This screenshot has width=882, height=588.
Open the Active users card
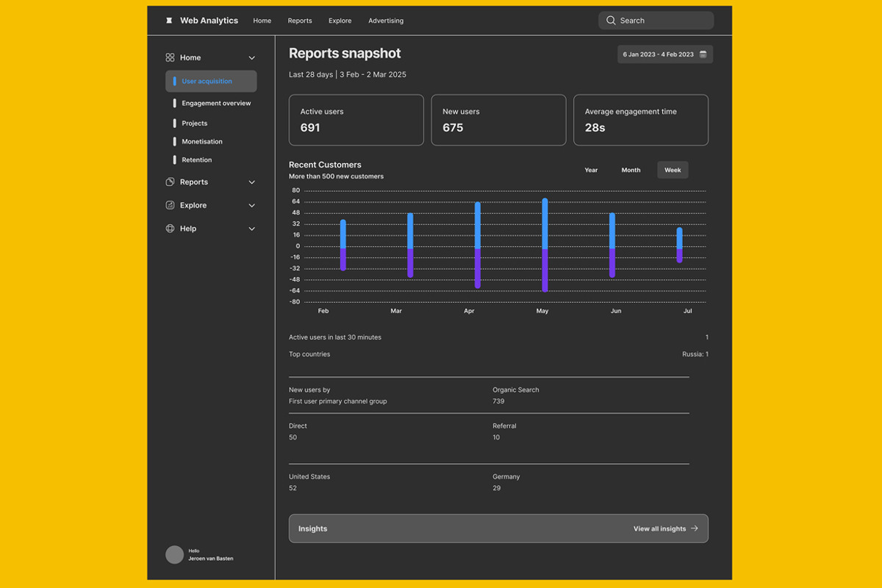(x=356, y=120)
